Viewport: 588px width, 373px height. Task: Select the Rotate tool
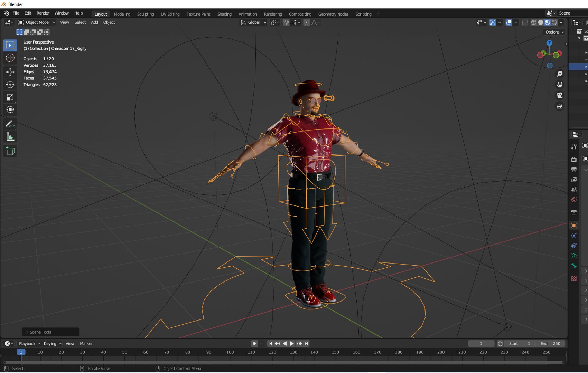click(10, 85)
